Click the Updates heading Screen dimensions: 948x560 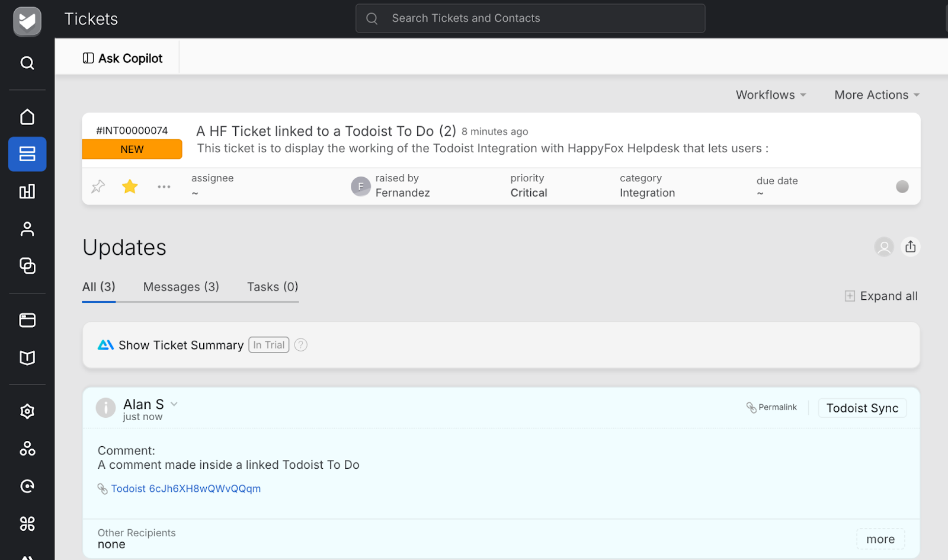124,248
